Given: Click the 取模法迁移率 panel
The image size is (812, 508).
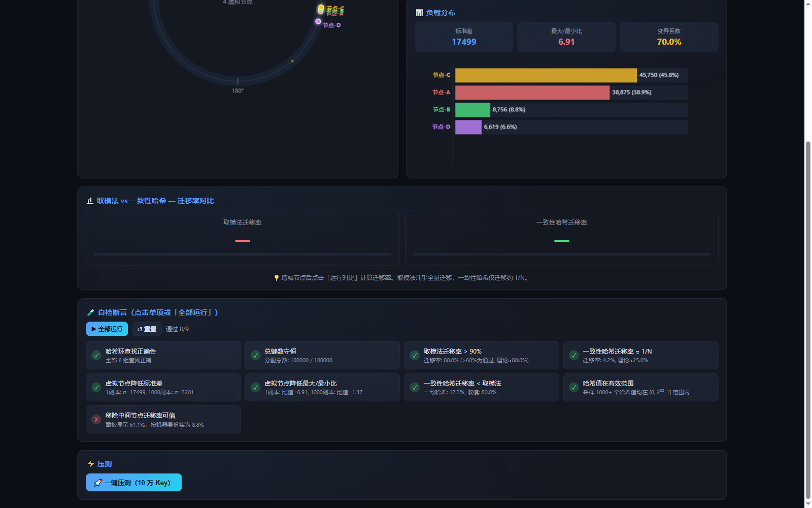Looking at the screenshot, I should [243, 238].
